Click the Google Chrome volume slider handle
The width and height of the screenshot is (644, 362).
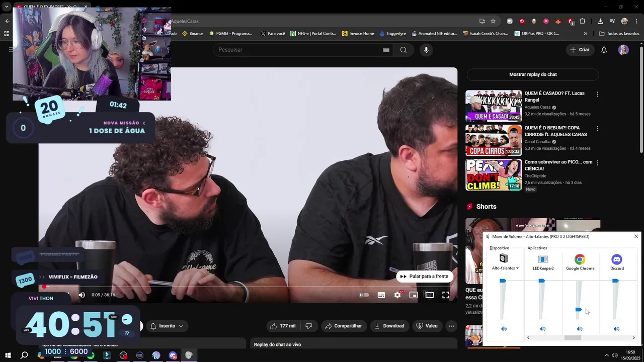pos(579,310)
